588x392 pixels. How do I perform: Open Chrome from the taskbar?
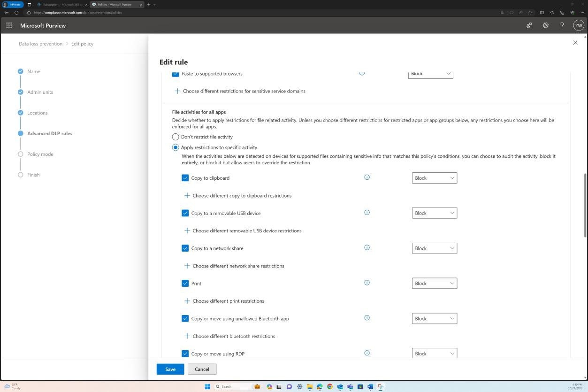pyautogui.click(x=330, y=386)
